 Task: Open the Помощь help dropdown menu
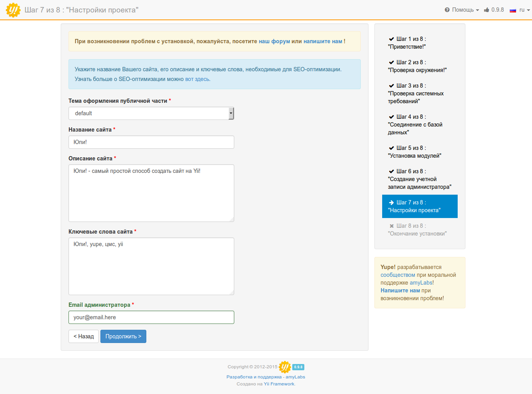point(462,10)
